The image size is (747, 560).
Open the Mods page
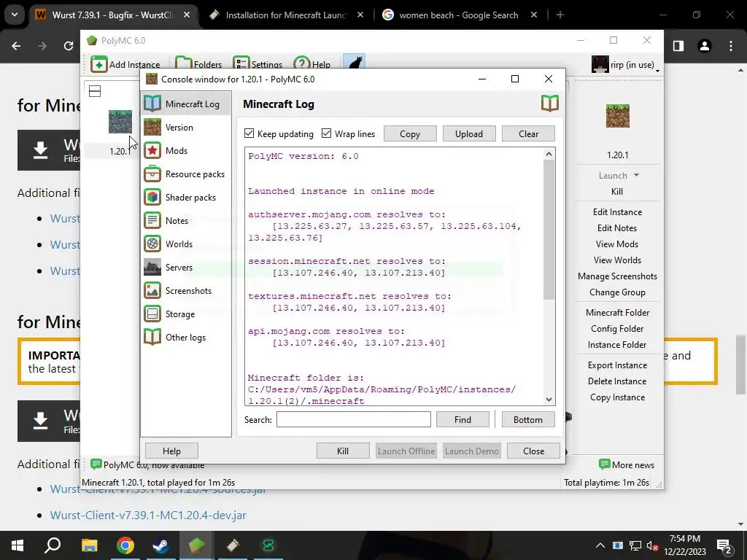pyautogui.click(x=186, y=150)
